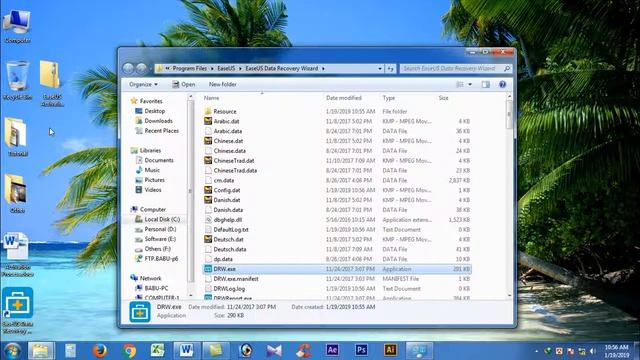Image resolution: width=640 pixels, height=360 pixels.
Task: Select the EaseUS Data Recovery desktop shortcut
Action: pyautogui.click(x=17, y=311)
